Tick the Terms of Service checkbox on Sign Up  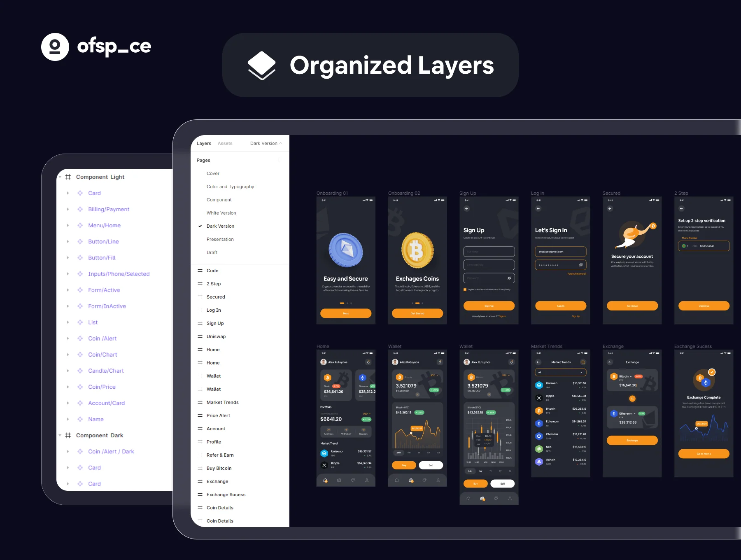coord(465,289)
